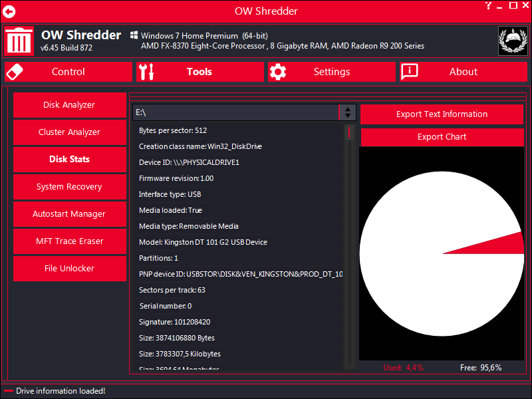
Task: Open Autostart Manager
Action: pos(70,213)
